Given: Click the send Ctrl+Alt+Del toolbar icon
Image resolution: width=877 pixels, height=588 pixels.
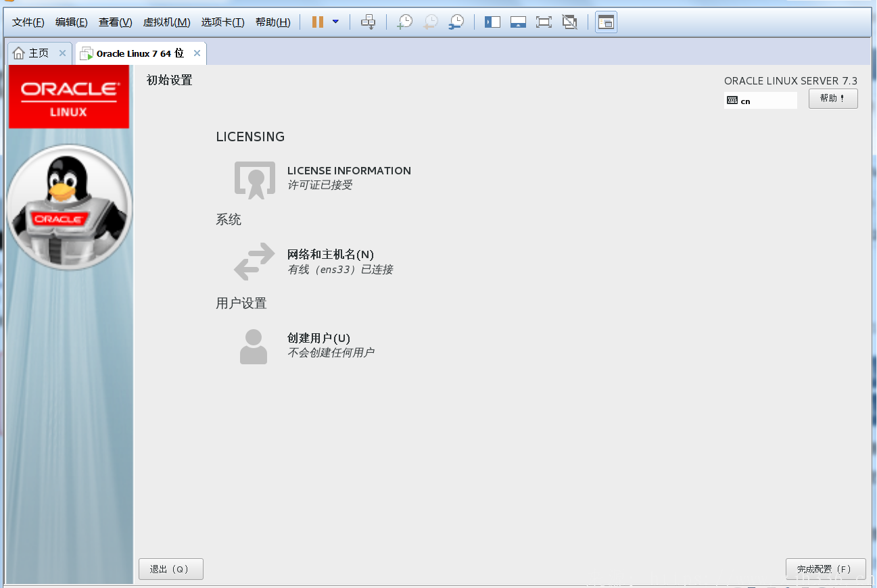Looking at the screenshot, I should (368, 22).
